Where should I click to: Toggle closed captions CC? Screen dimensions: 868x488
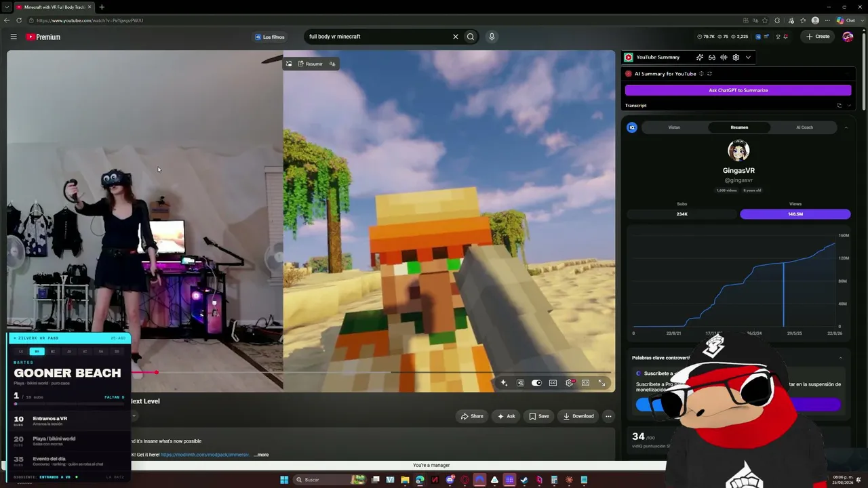coord(553,383)
